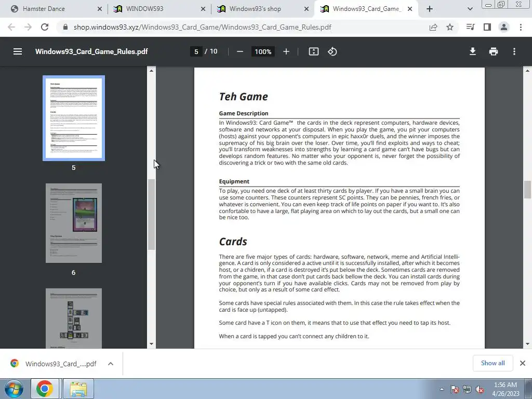Toggle the PDF sidebar menu icon
Image resolution: width=532 pixels, height=399 pixels.
(x=18, y=51)
